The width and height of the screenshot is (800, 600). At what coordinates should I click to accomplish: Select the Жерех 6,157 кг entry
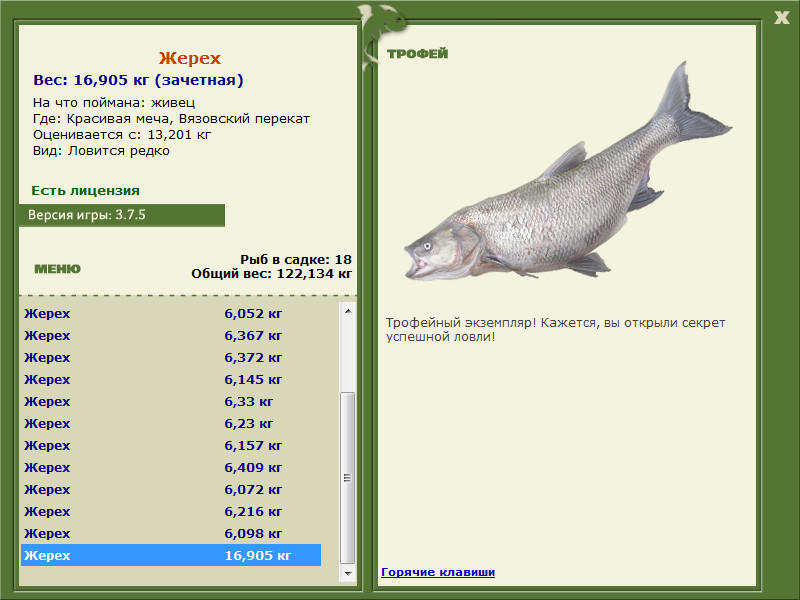tap(171, 445)
